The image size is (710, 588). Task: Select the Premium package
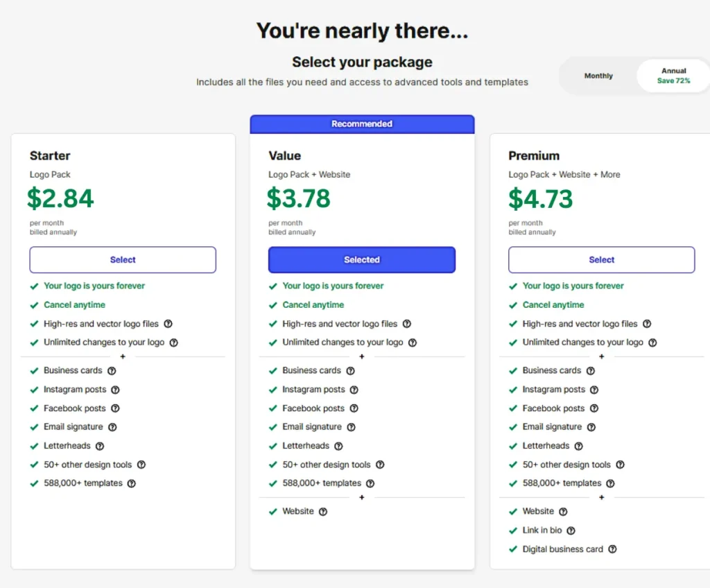pyautogui.click(x=601, y=260)
